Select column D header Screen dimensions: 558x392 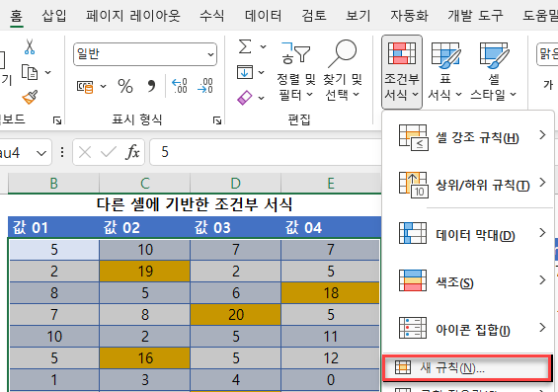(236, 184)
